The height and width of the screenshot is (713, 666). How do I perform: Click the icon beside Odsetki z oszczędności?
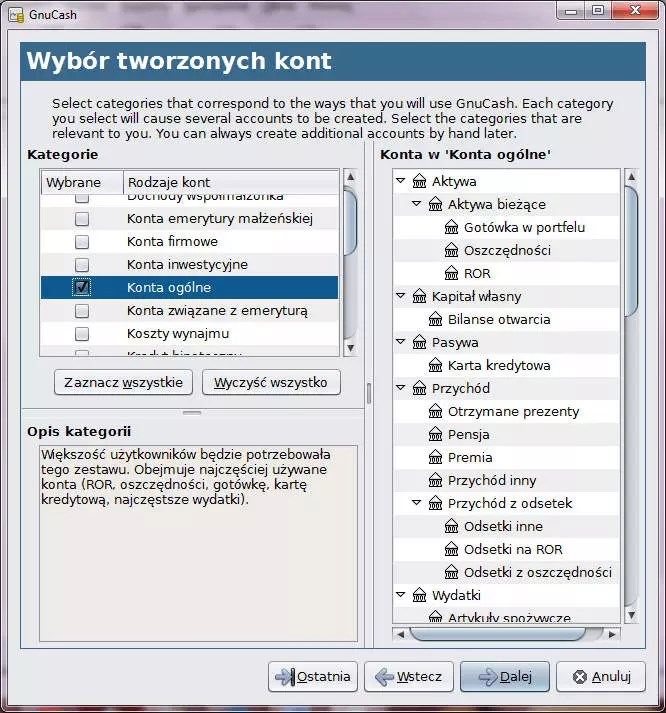pos(451,572)
